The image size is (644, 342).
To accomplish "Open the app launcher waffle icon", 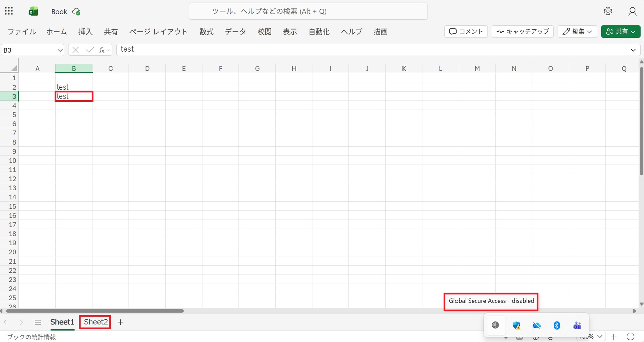I will click(9, 11).
